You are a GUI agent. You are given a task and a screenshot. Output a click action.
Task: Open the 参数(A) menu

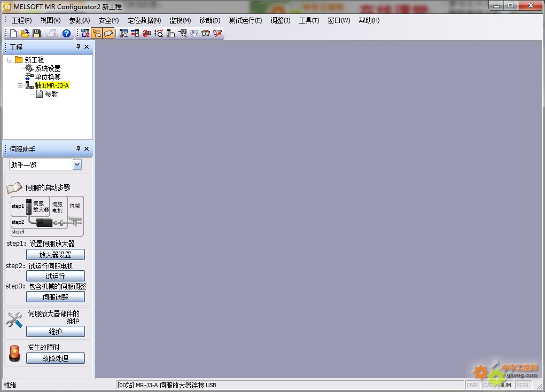[x=80, y=20]
